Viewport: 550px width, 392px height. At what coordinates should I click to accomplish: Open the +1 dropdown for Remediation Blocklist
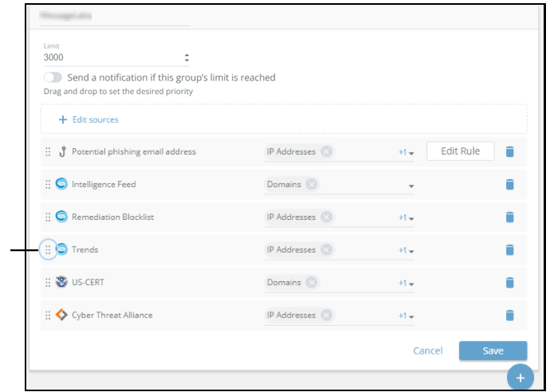pos(407,218)
